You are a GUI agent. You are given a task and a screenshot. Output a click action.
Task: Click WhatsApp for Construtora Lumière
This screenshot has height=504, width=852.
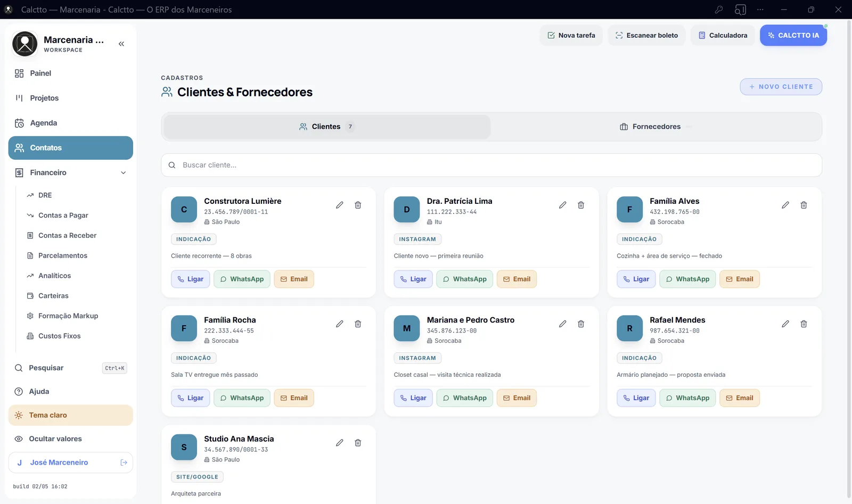click(x=242, y=279)
